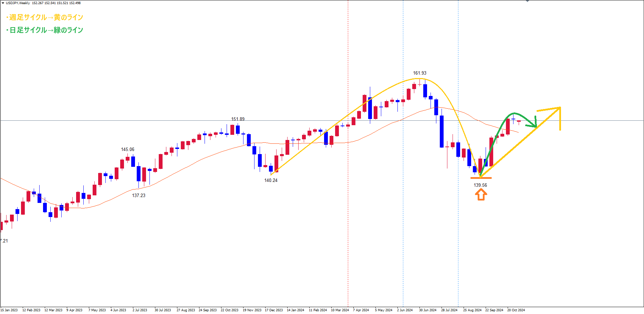The image size is (644, 314).
Task: Click the 140.24 low price label
Action: (271, 180)
